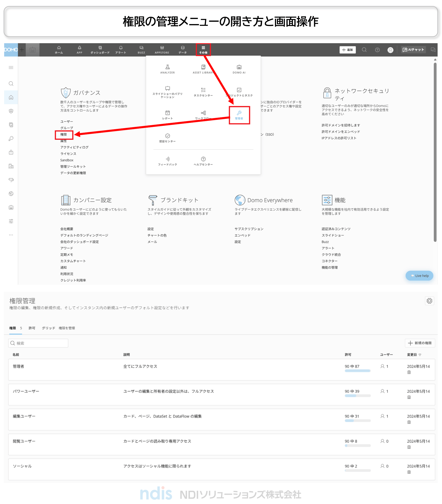Open 管理者 wrench item in the その他 menu

click(239, 115)
